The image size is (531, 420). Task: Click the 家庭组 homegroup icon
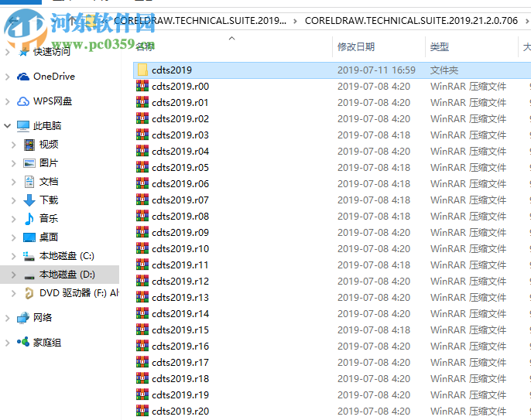(23, 342)
